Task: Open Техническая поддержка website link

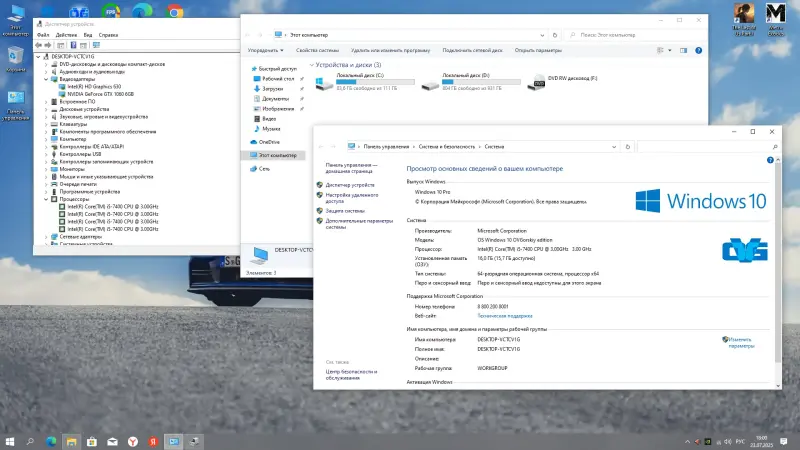Action: pos(505,316)
